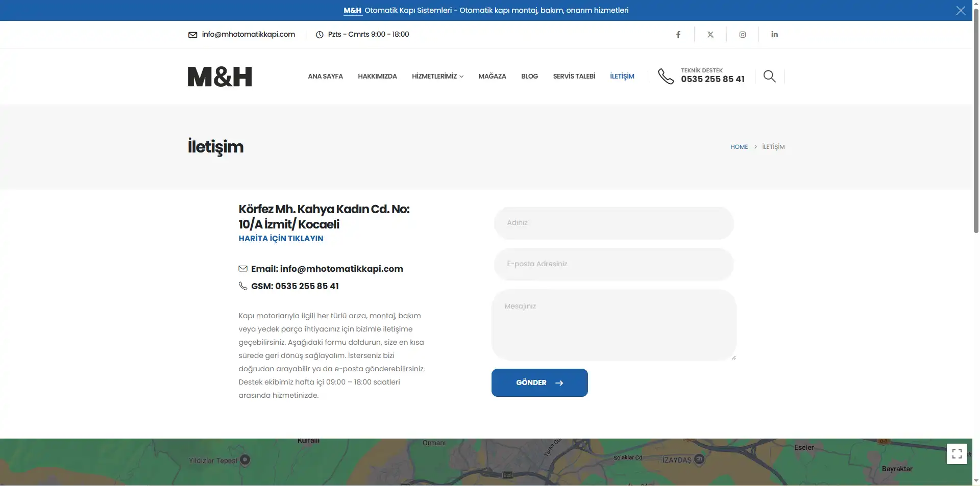Image resolution: width=980 pixels, height=486 pixels.
Task: Click the envelope icon beside Email line
Action: coord(243,269)
